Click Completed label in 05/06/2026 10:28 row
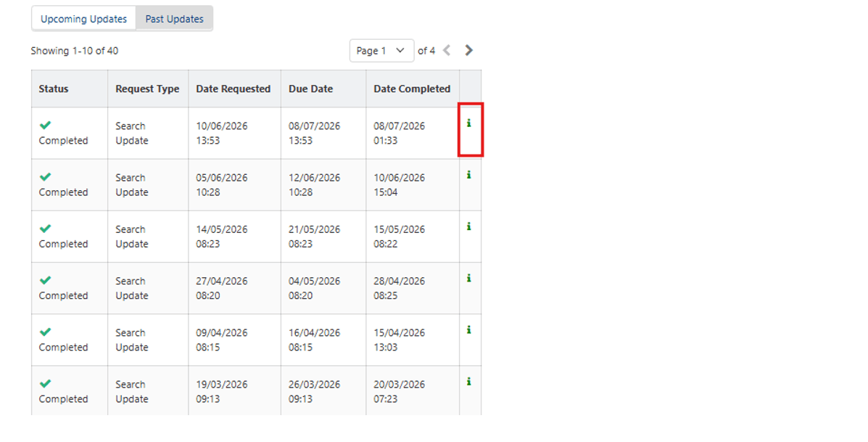The image size is (868, 442). [63, 192]
